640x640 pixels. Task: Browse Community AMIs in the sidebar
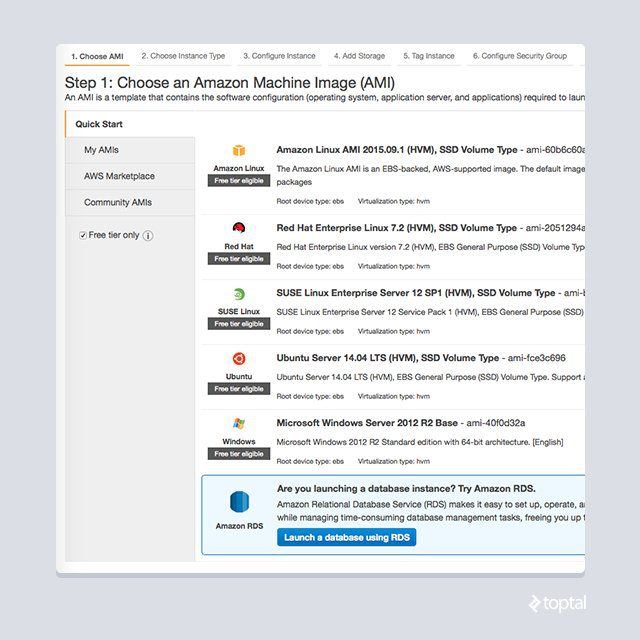(x=130, y=202)
